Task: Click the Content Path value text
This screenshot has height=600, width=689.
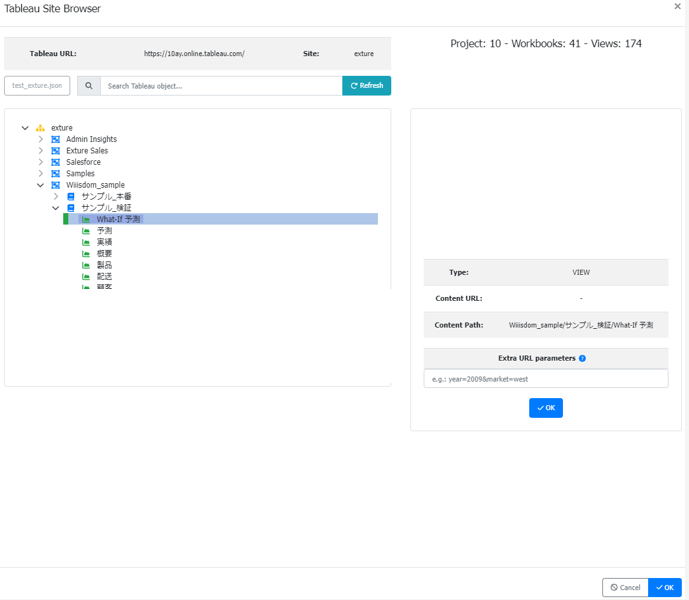Action: (581, 325)
